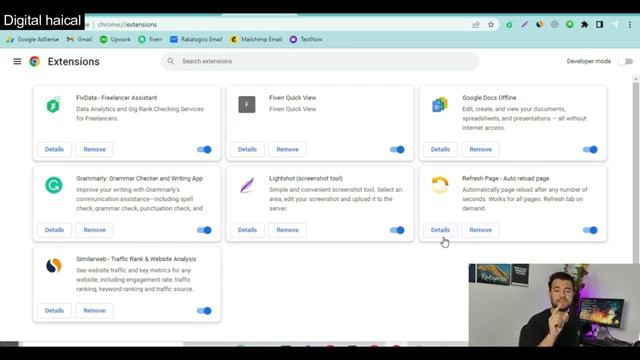Open the Extensions hamburger menu
Screen dimensions: 640x360
[x=17, y=61]
